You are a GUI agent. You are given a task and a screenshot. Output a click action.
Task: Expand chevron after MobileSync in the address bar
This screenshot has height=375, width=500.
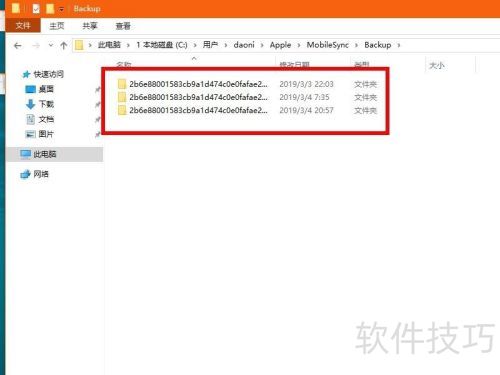coord(356,45)
